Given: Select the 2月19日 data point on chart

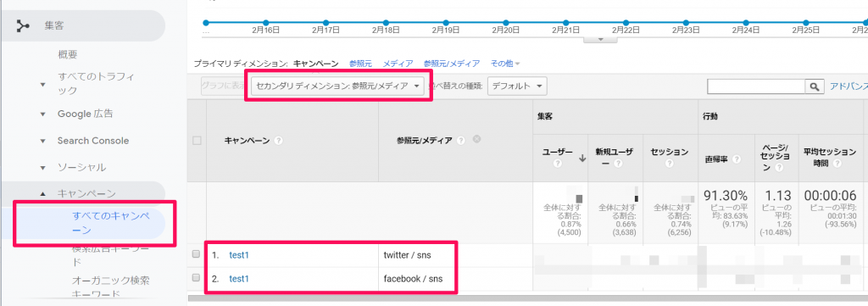Looking at the screenshot, I should 446,23.
